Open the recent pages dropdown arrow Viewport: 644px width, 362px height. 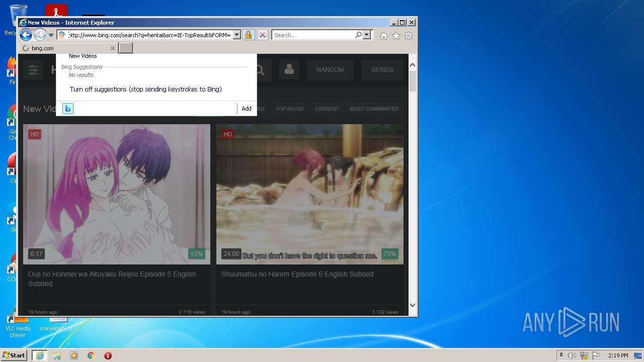51,35
